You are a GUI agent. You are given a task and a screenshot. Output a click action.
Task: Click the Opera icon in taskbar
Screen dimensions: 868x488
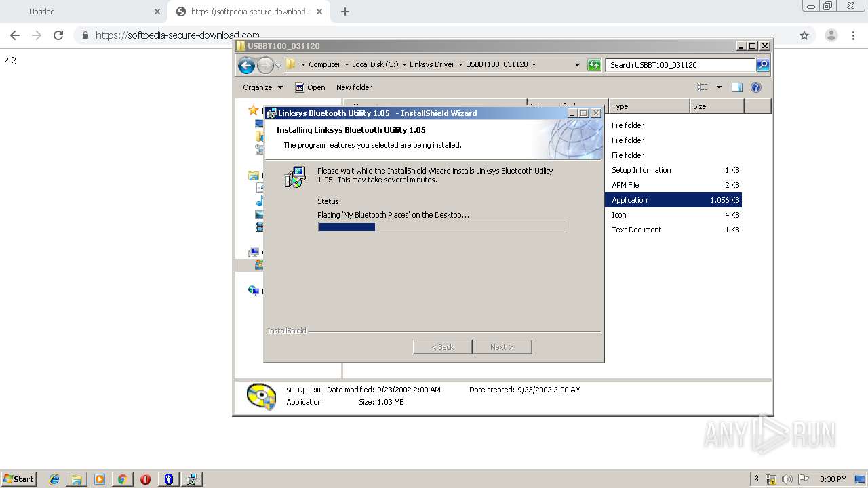(x=145, y=479)
